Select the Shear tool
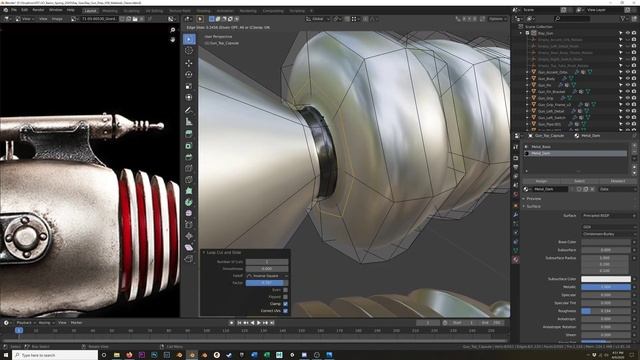The height and width of the screenshot is (360, 640). point(189,247)
